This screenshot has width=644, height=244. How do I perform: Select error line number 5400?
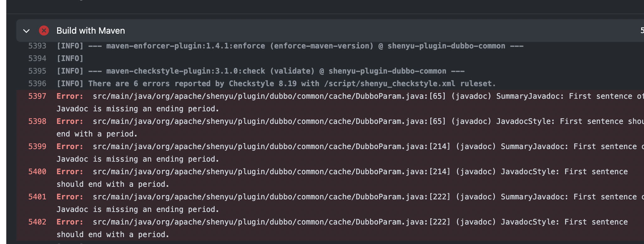[37, 172]
